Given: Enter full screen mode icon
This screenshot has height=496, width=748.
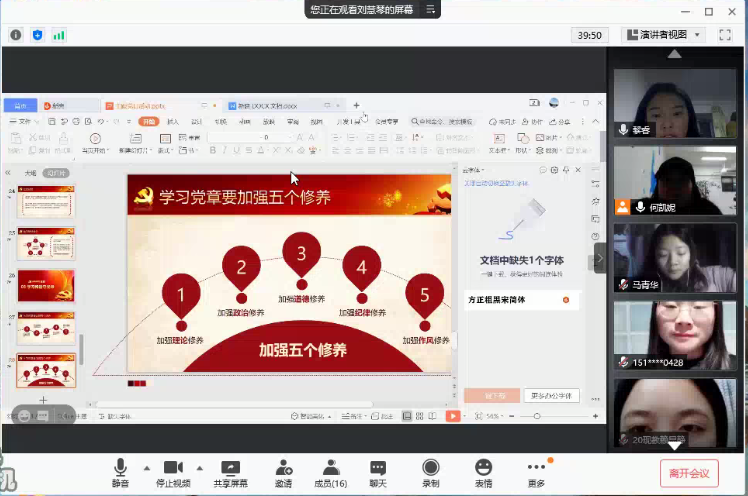Looking at the screenshot, I should pyautogui.click(x=727, y=34).
